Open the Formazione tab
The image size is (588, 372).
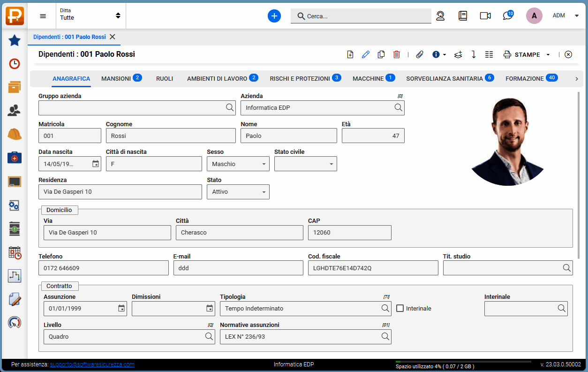[524, 78]
